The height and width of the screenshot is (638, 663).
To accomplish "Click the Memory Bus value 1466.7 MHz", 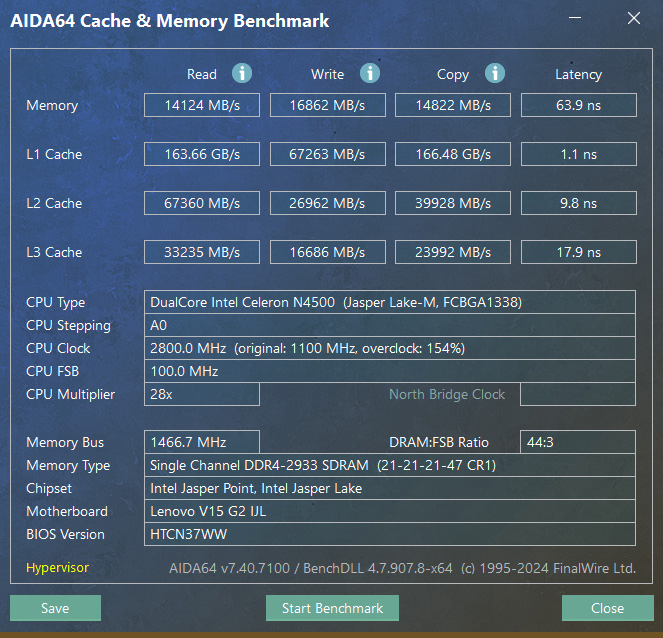I will point(202,442).
